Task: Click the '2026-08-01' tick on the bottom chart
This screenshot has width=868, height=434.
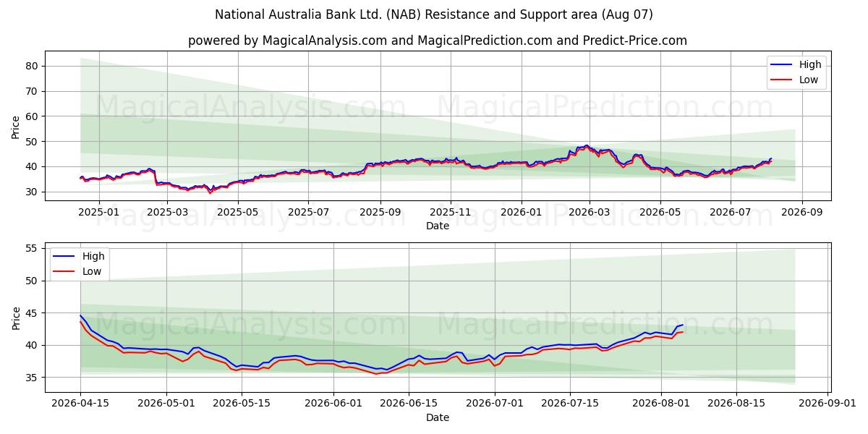Action: tap(661, 404)
